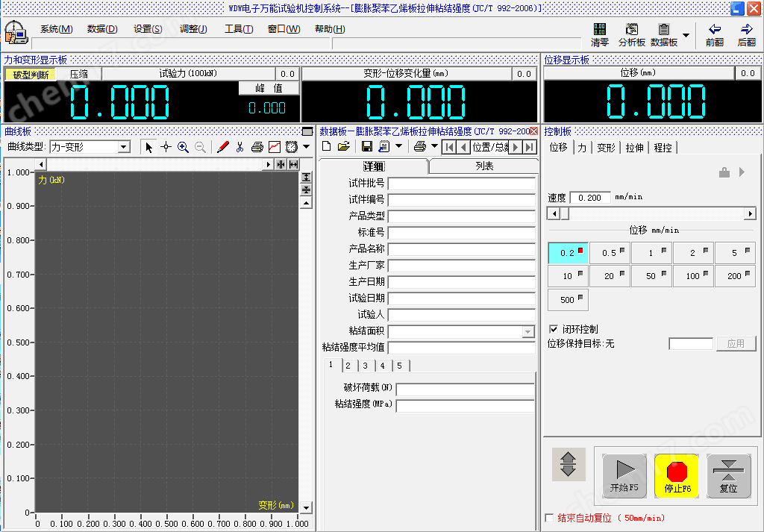Open curve toolbar overflow dropdown arrow

click(307, 147)
